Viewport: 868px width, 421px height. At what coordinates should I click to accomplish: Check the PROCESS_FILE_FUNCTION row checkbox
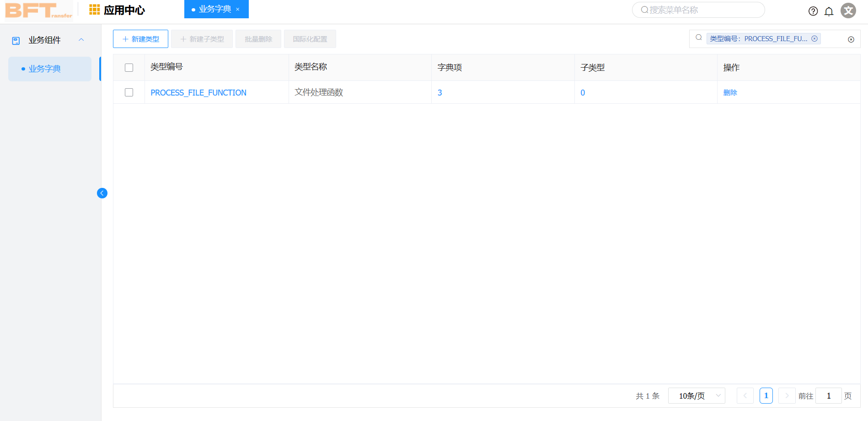click(x=129, y=92)
